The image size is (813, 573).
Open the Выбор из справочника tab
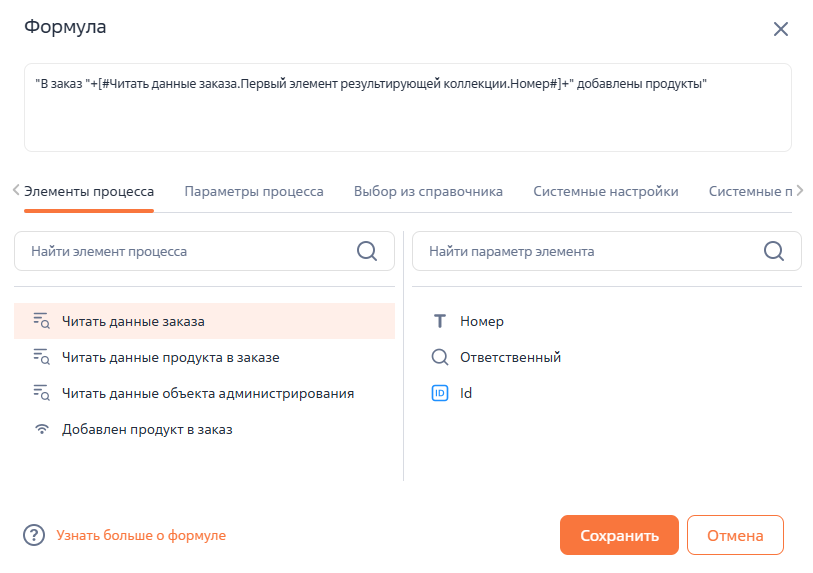pos(428,191)
